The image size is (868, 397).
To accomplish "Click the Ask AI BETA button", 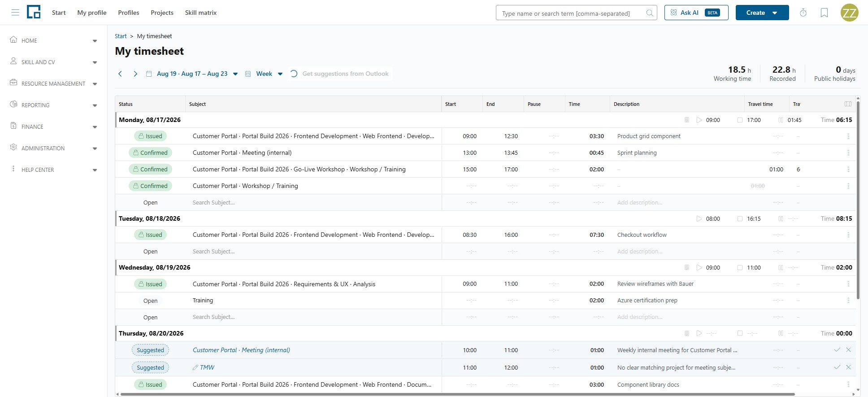I will click(696, 13).
